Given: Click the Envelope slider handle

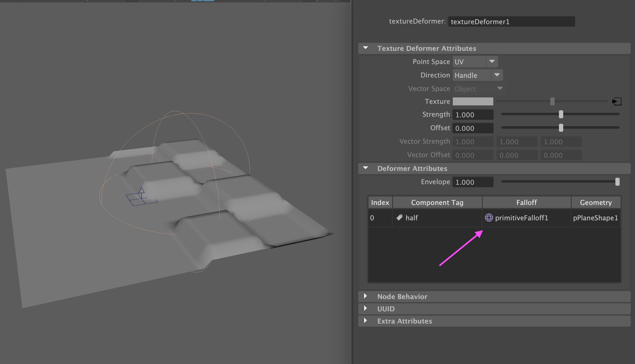Looking at the screenshot, I should 618,182.
